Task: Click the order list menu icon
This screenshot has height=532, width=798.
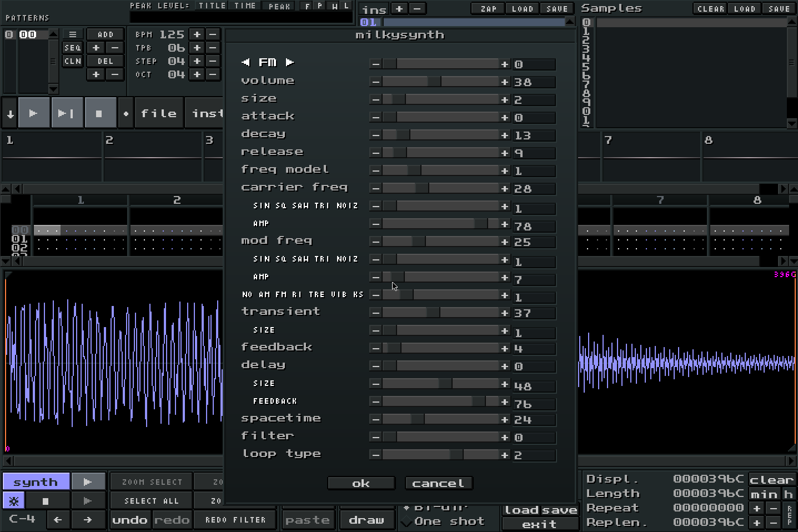Action: pyautogui.click(x=72, y=34)
